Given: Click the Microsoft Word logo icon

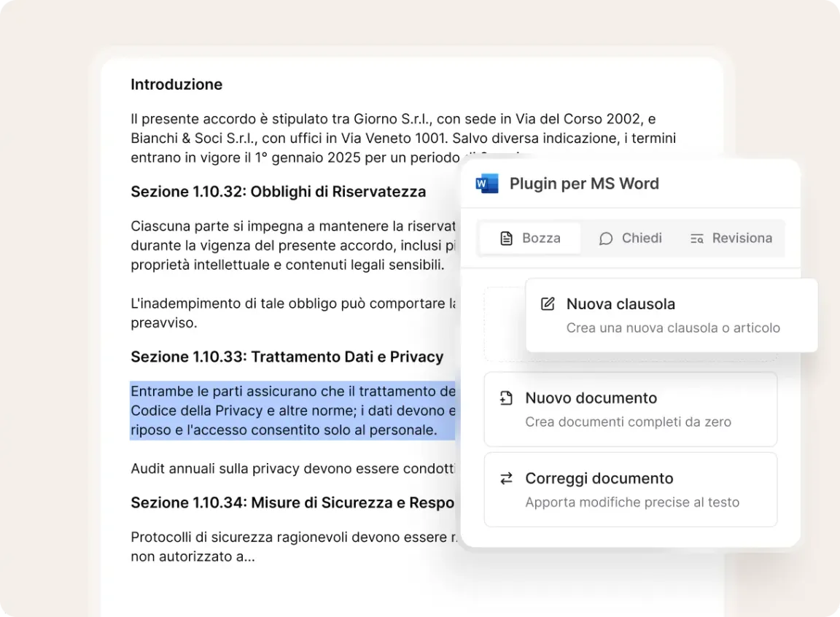Looking at the screenshot, I should (x=486, y=184).
